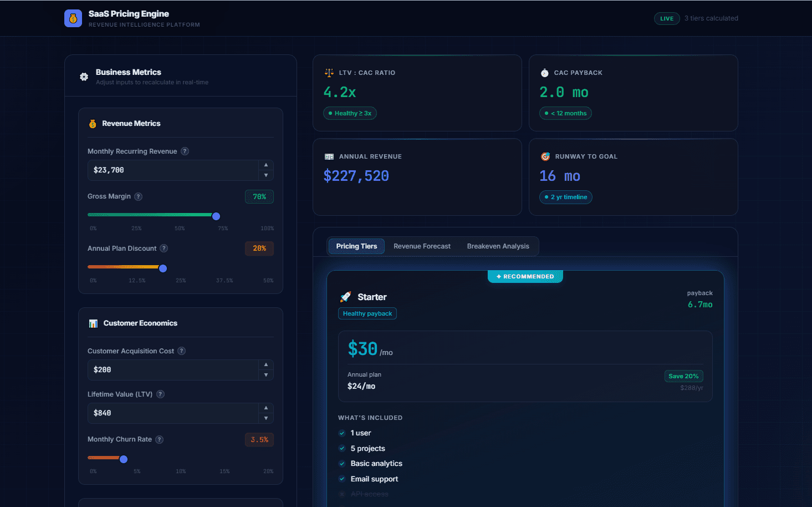Image resolution: width=812 pixels, height=507 pixels.
Task: Click the SaaS Pricing Engine money bag logo
Action: (x=73, y=18)
